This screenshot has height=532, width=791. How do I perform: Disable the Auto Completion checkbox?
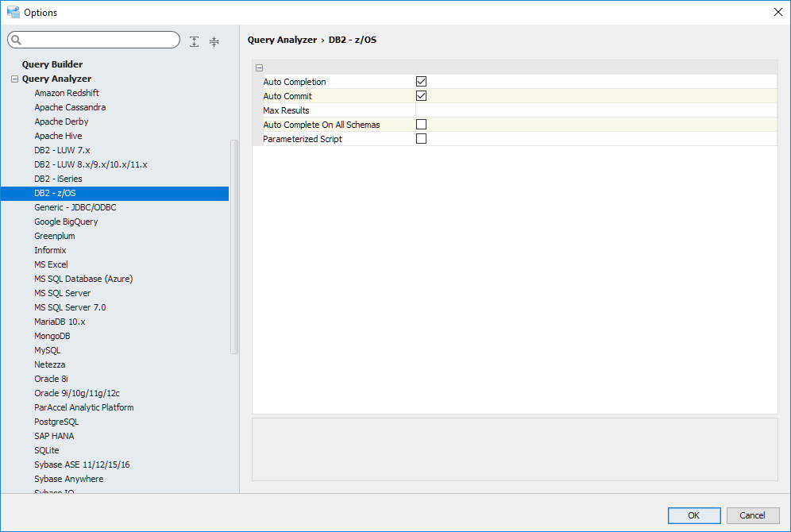point(422,82)
